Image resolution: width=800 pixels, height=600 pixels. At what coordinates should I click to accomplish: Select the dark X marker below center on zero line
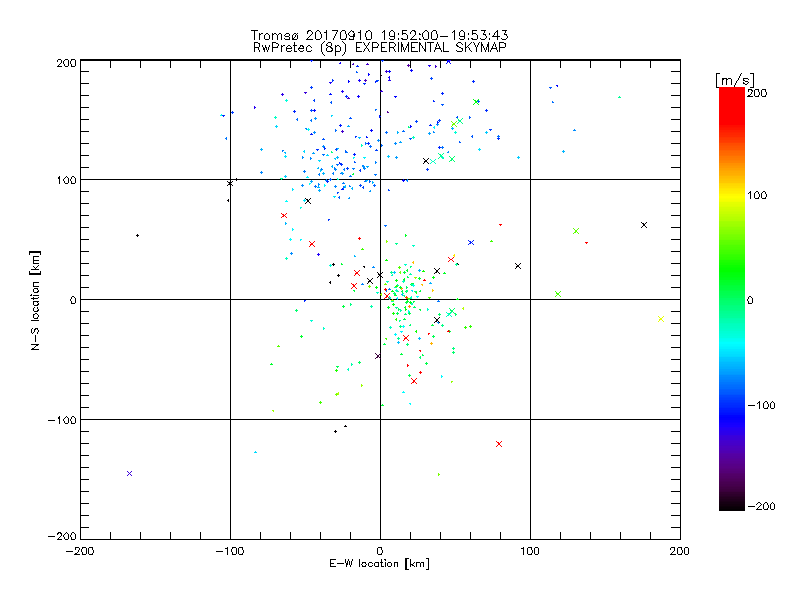(x=378, y=356)
